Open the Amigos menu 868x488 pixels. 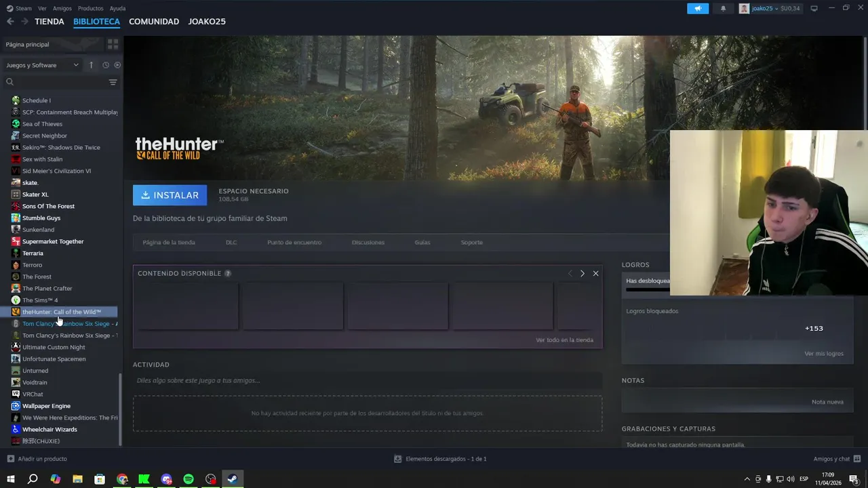62,8
